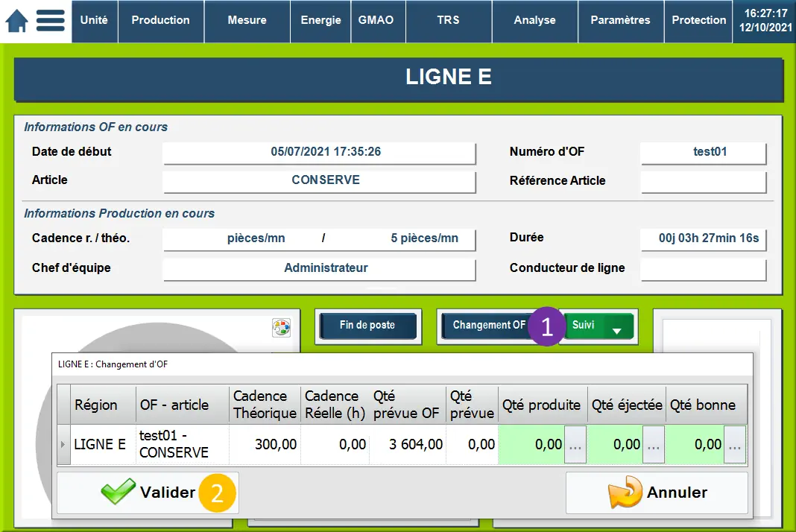Click the LIGNE E region cell

103,445
